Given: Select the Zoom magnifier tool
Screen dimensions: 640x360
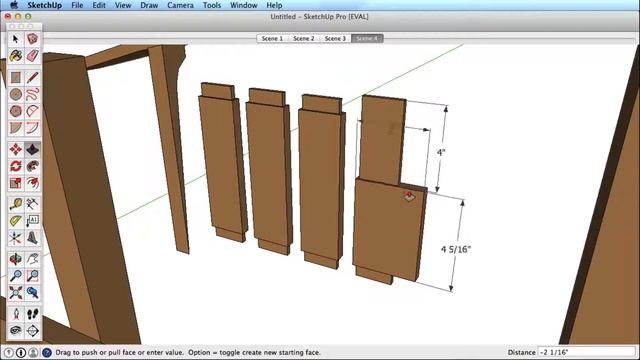Looking at the screenshot, I should coord(16,276).
